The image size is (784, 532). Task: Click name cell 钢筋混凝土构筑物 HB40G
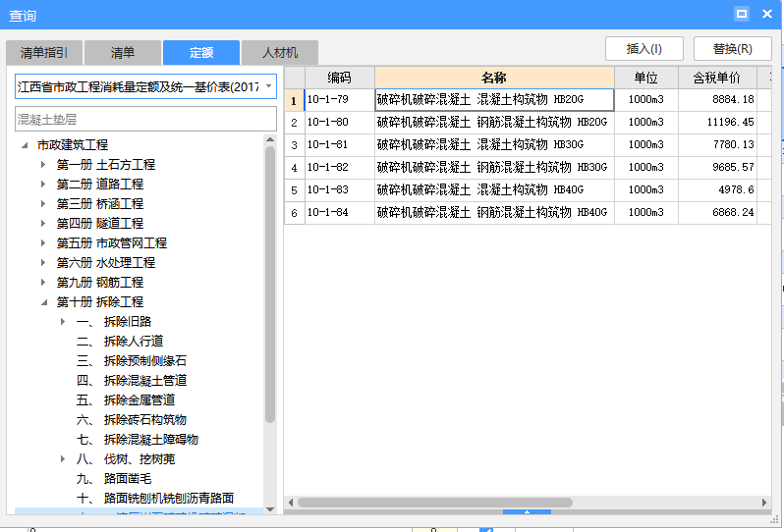click(494, 212)
